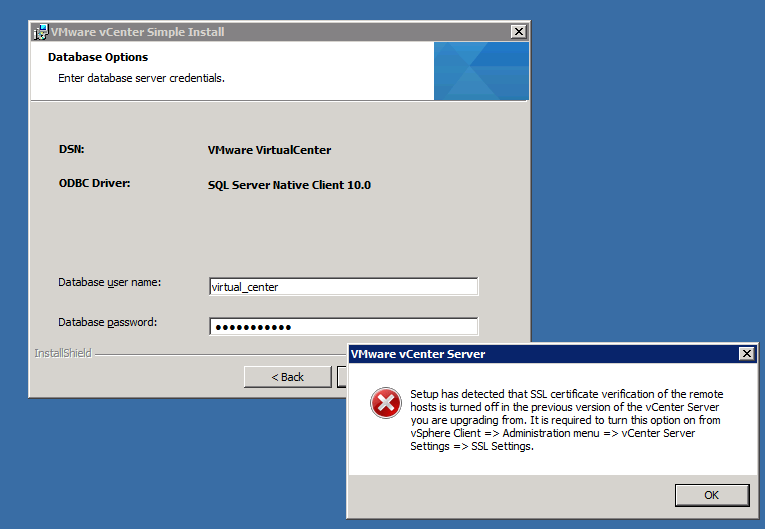
Task: Focus the Database user name field
Action: [343, 286]
